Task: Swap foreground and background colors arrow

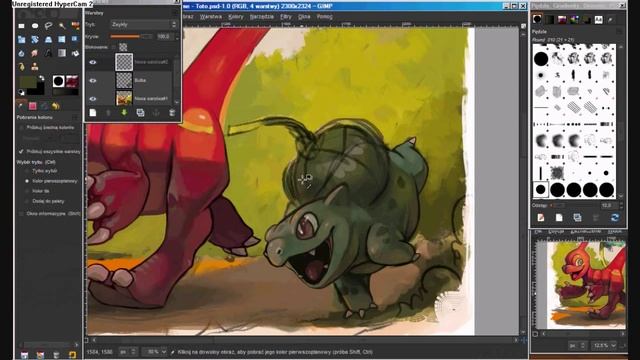Action: pyautogui.click(x=41, y=78)
